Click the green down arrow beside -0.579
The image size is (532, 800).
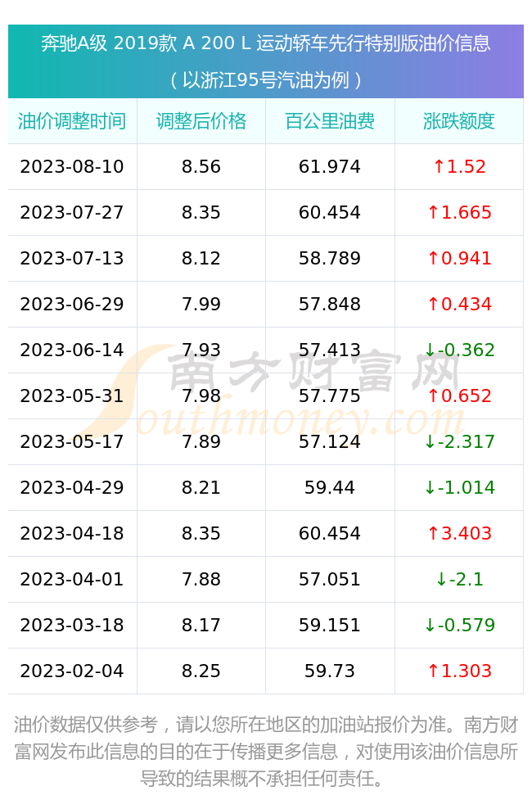tap(430, 625)
